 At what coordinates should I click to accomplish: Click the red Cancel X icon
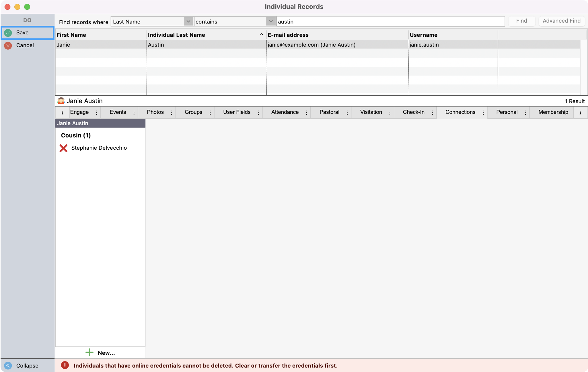pyautogui.click(x=8, y=45)
